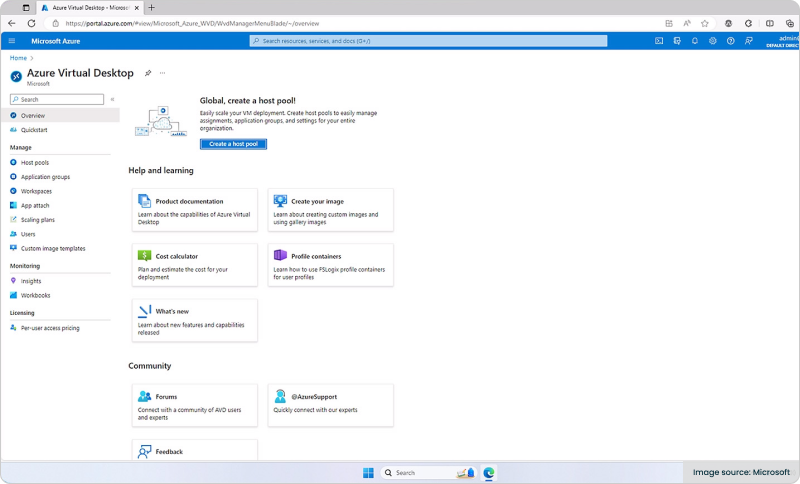Go to the Home breadcrumb link
800x484 pixels.
pos(18,58)
